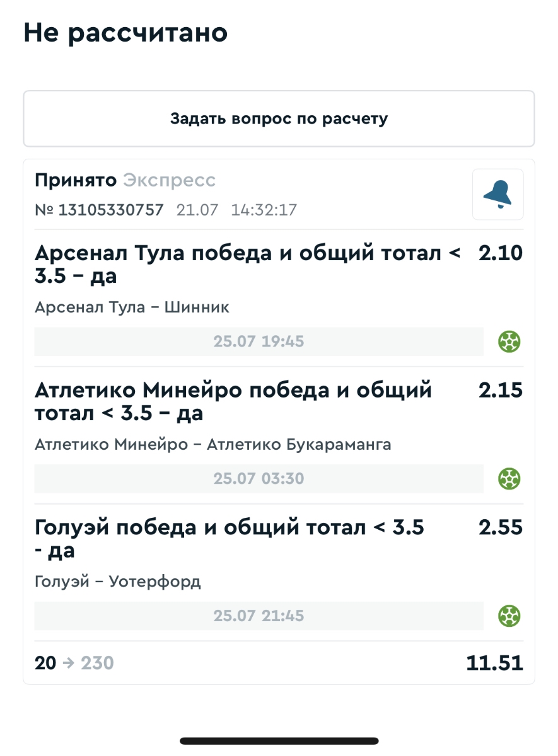This screenshot has width=558, height=756.
Task: Select the Арсенал Тула – Шинник match name
Action: (132, 307)
